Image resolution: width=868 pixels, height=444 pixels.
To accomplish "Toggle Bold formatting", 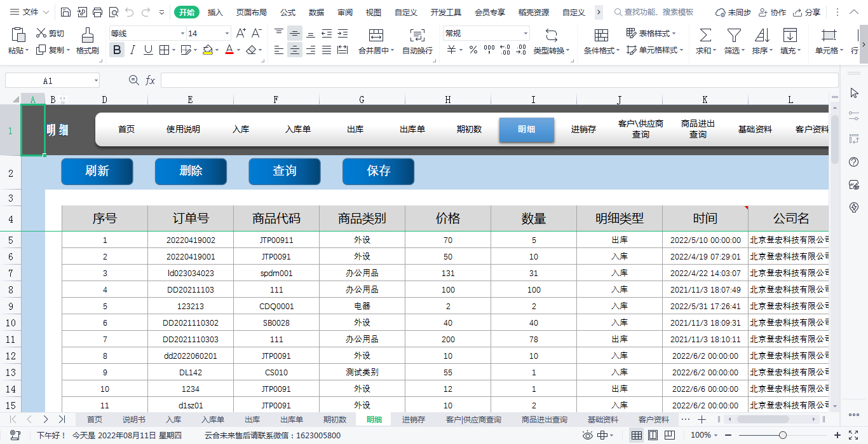I will point(117,50).
